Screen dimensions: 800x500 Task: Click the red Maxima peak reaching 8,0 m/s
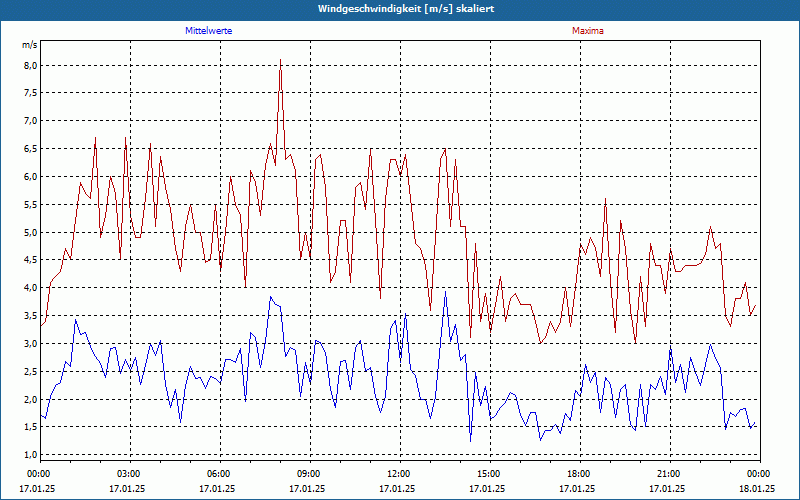pyautogui.click(x=281, y=61)
